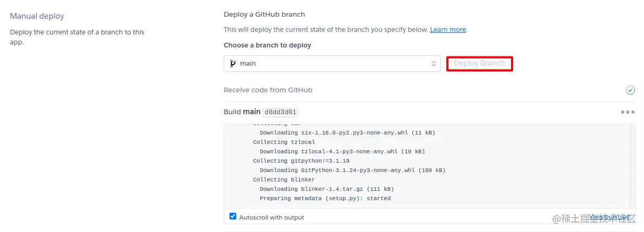This screenshot has width=644, height=232.
Task: Click the 'Build main' heading text
Action: [242, 112]
